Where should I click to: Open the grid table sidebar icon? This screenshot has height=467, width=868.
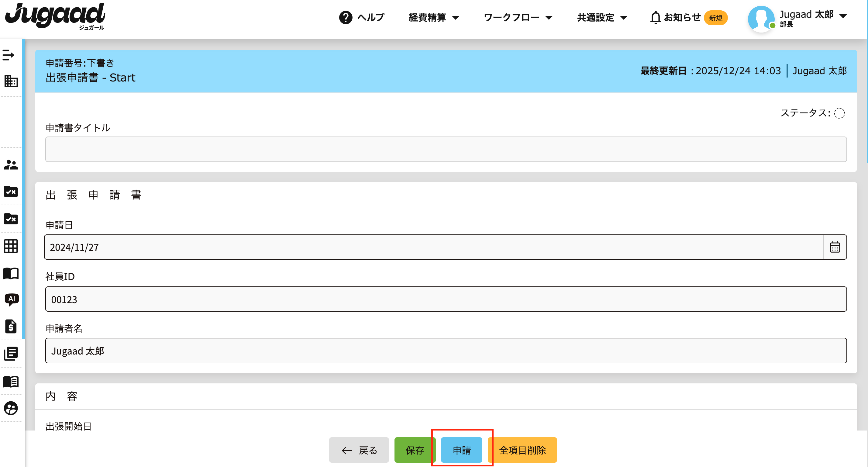point(11,246)
